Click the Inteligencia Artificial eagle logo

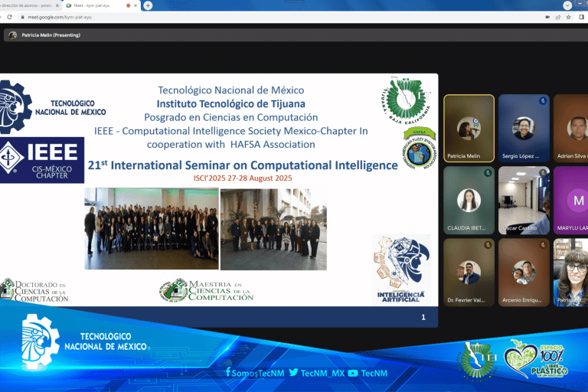(401, 269)
